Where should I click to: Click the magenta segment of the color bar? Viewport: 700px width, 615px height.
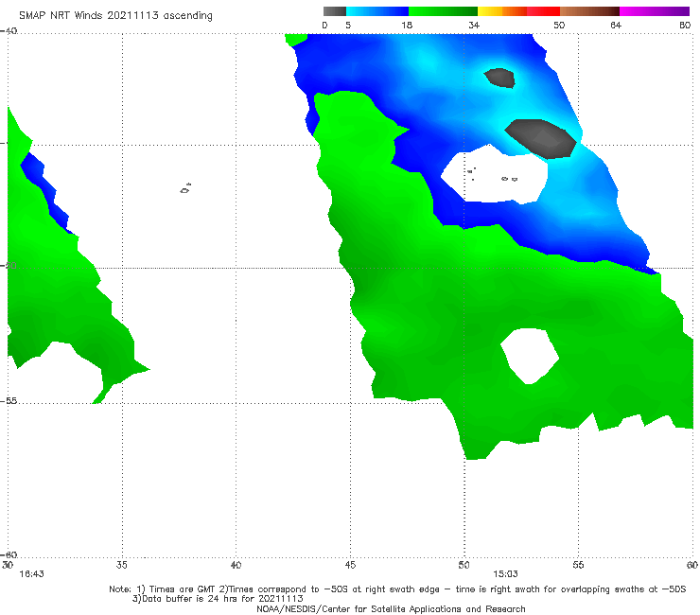[655, 11]
